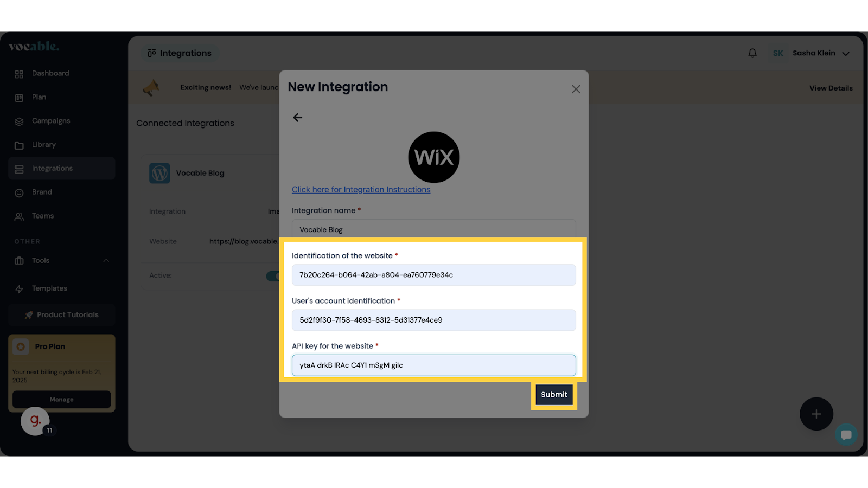Click the back arrow in the dialog
The image size is (868, 488).
click(x=297, y=118)
